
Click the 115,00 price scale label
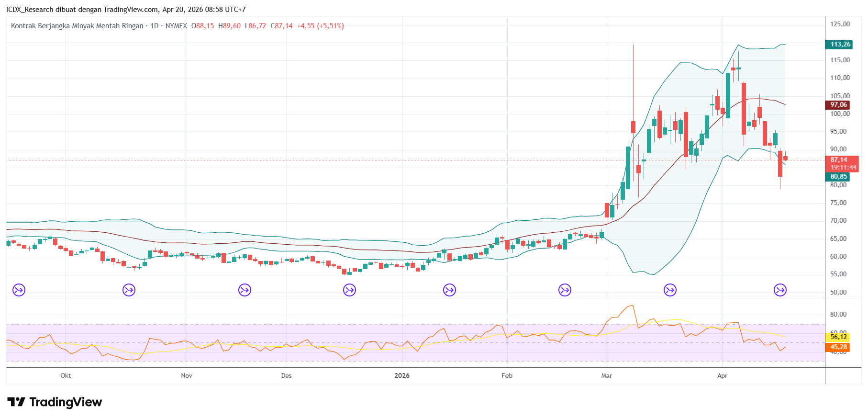840,60
